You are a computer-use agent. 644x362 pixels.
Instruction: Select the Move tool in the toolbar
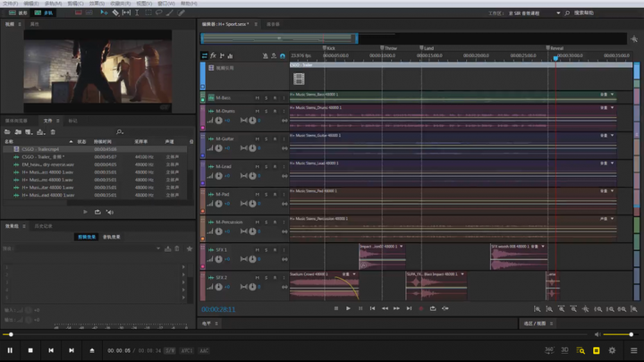(x=105, y=13)
